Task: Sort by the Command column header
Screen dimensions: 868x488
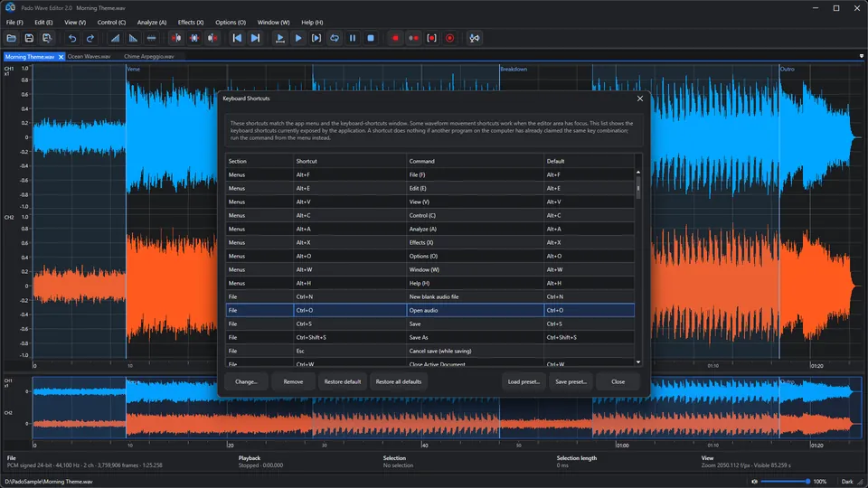Action: point(475,161)
